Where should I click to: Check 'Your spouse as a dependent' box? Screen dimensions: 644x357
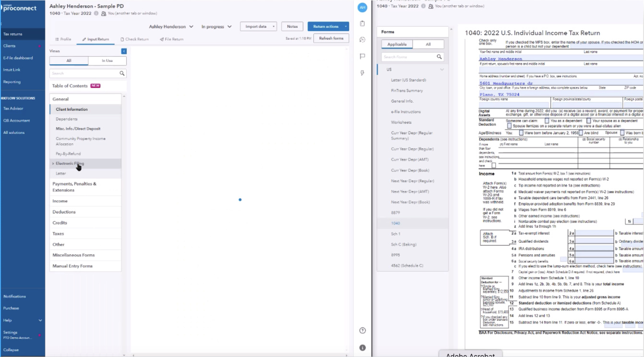click(x=588, y=121)
